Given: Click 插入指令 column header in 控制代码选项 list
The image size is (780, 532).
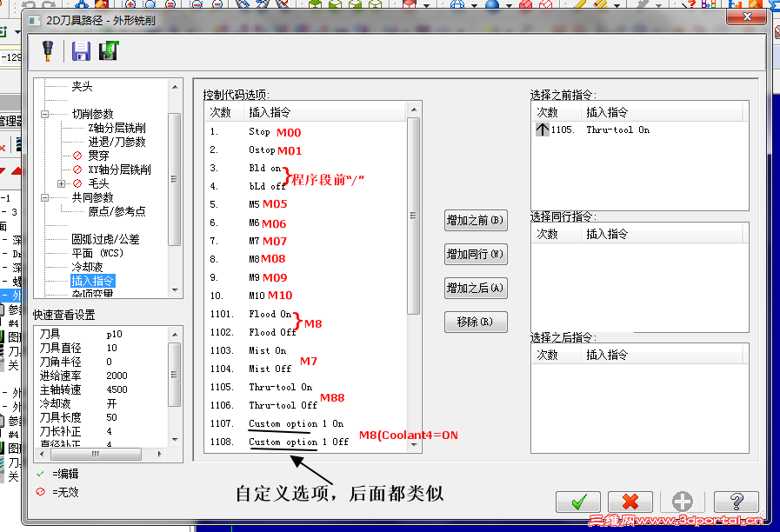Looking at the screenshot, I should click(324, 112).
